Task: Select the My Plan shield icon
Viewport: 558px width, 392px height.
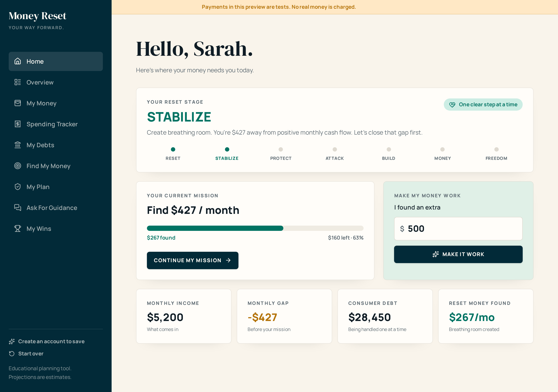Action: click(x=17, y=187)
